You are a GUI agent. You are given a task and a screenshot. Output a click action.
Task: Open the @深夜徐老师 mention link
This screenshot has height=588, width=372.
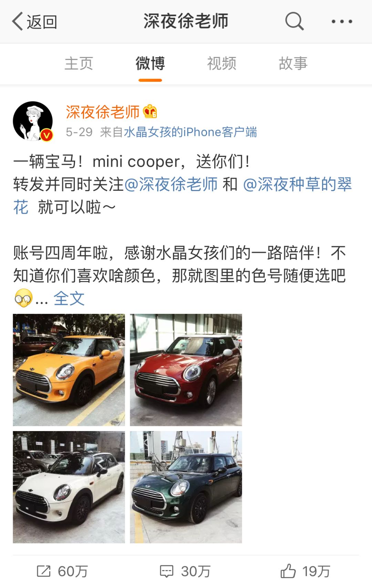[171, 184]
